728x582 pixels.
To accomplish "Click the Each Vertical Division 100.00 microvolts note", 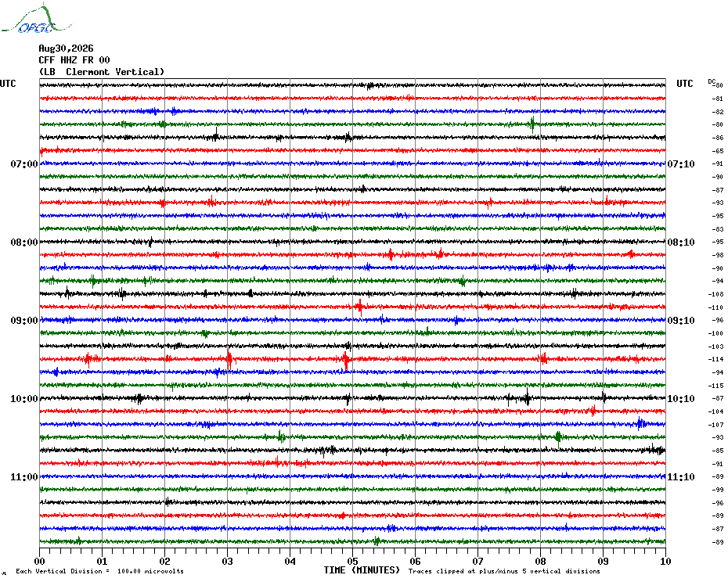I will pos(100,571).
